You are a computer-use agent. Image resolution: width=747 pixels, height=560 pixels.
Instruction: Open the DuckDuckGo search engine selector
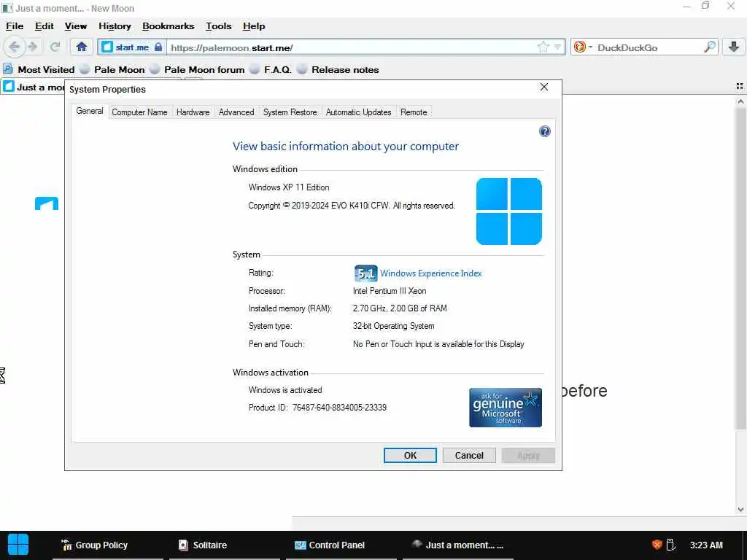(x=583, y=47)
